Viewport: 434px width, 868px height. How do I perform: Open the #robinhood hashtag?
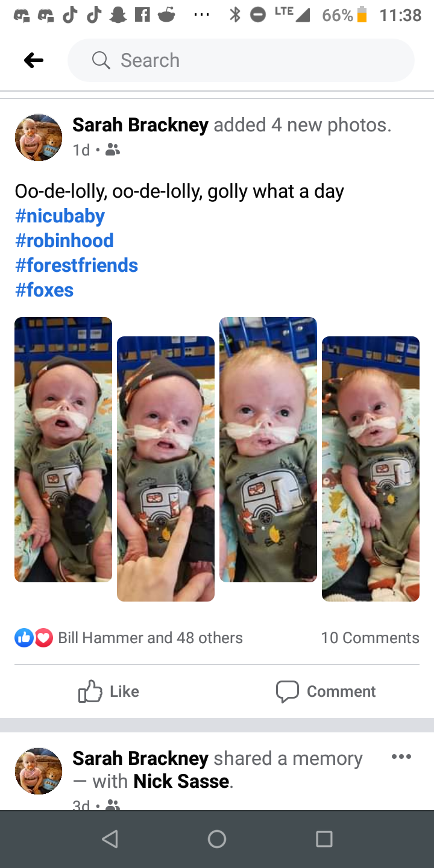pos(64,241)
